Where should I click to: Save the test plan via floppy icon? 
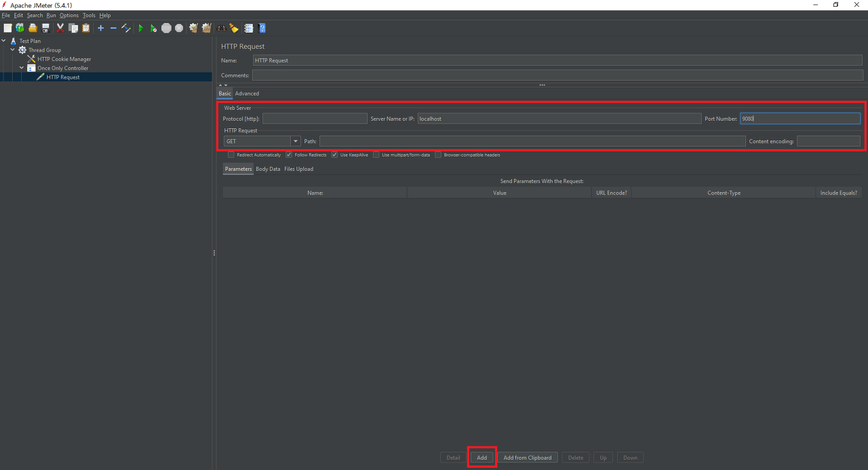point(45,28)
